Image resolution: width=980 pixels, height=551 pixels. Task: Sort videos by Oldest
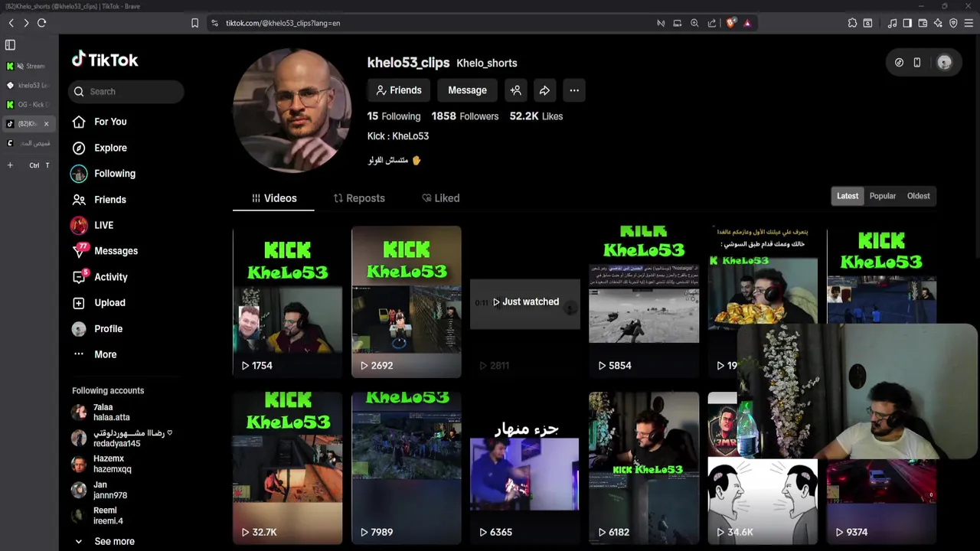click(919, 196)
